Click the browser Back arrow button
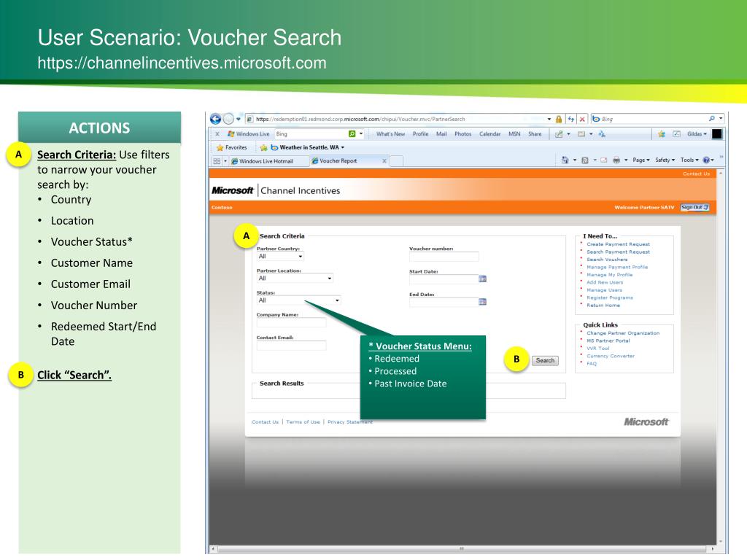 (215, 119)
